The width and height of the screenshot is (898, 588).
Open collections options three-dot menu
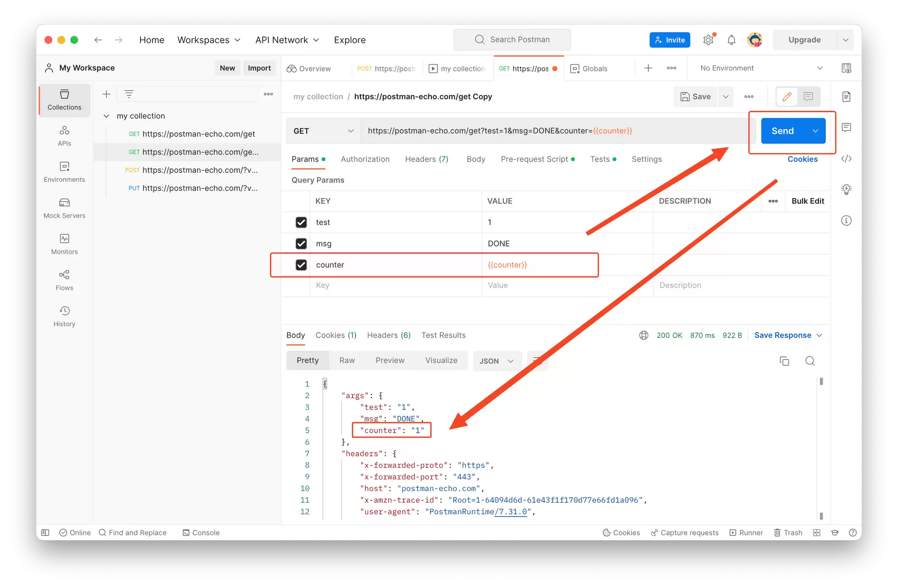269,94
